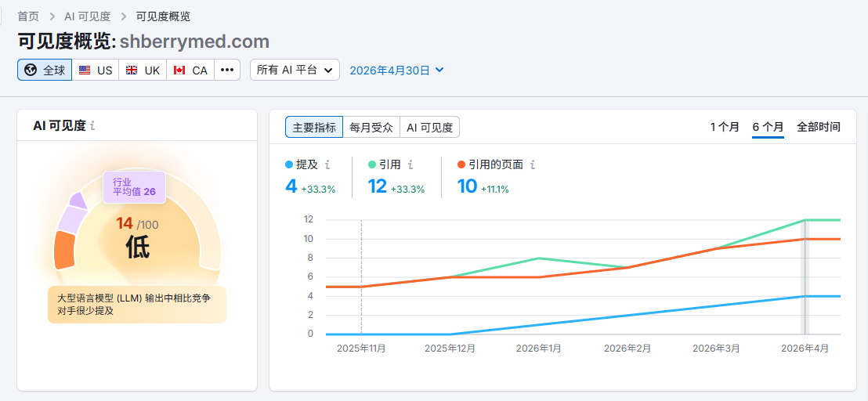
Task: Click the 大型语言模型 (LLM) description box
Action: [137, 305]
